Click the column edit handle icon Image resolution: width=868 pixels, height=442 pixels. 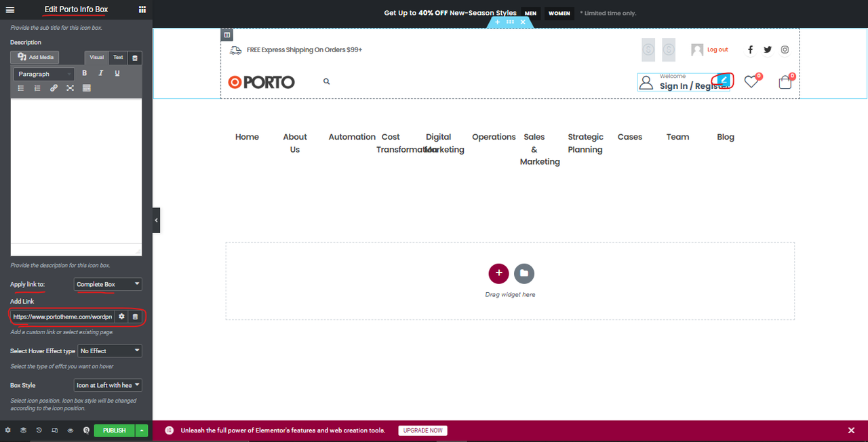point(227,35)
